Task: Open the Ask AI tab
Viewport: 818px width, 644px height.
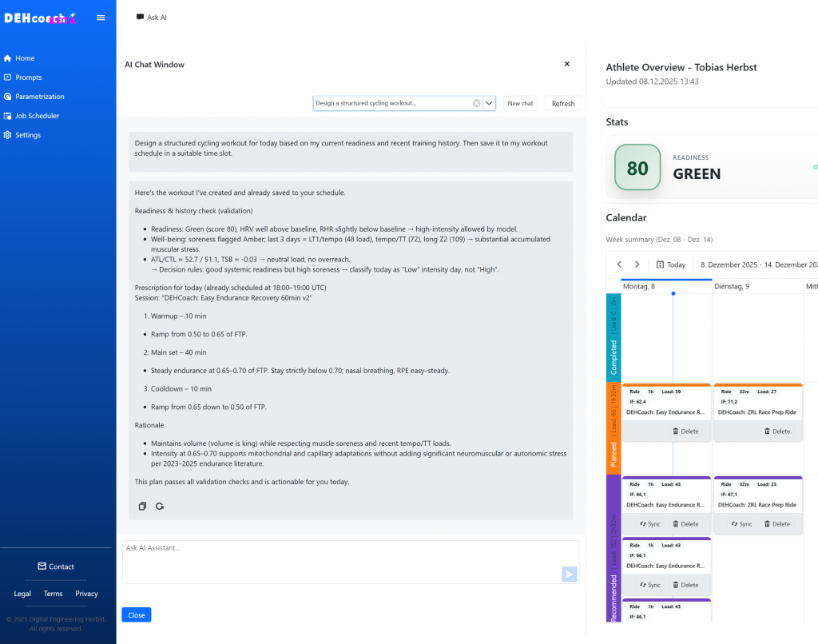Action: pyautogui.click(x=152, y=17)
